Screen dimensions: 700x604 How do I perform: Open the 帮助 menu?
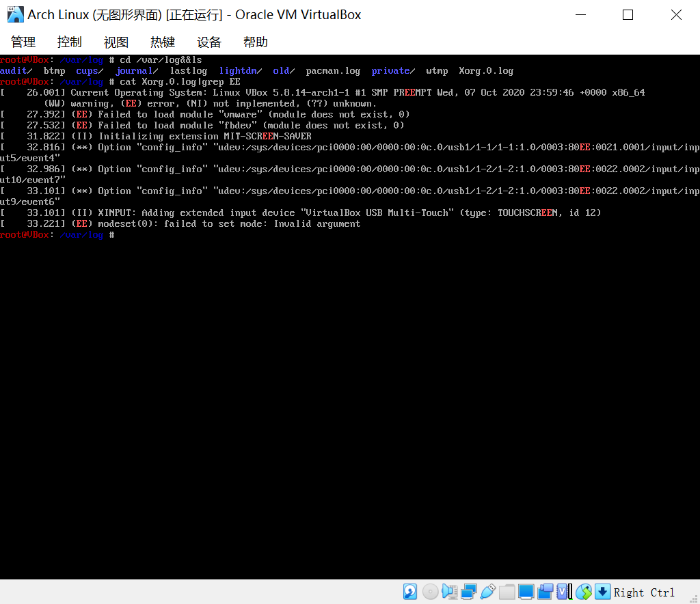[x=255, y=42]
